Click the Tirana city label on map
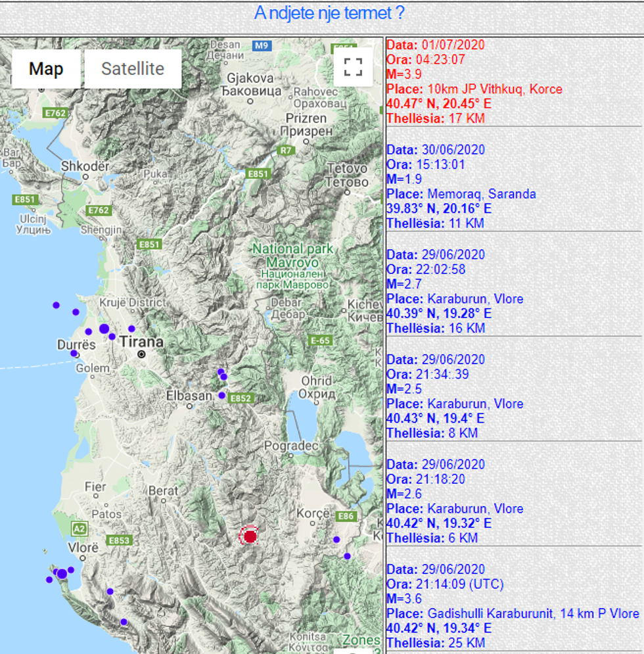 click(141, 342)
